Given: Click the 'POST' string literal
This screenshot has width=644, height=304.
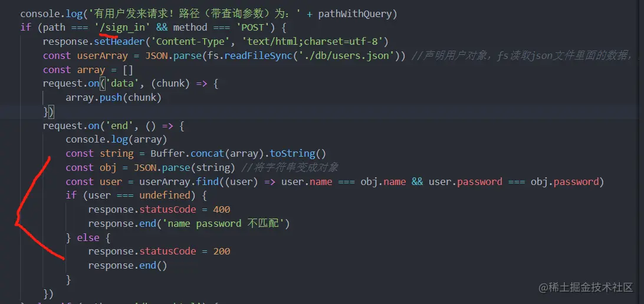Looking at the screenshot, I should [x=254, y=28].
